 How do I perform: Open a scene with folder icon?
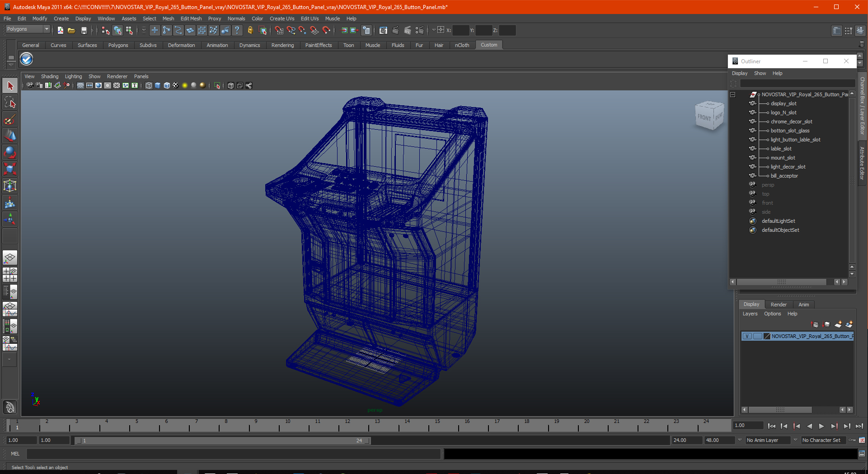click(71, 30)
